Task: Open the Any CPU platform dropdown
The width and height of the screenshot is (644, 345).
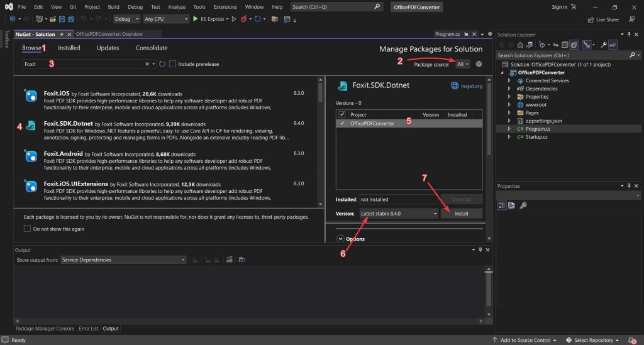Action: coord(165,19)
